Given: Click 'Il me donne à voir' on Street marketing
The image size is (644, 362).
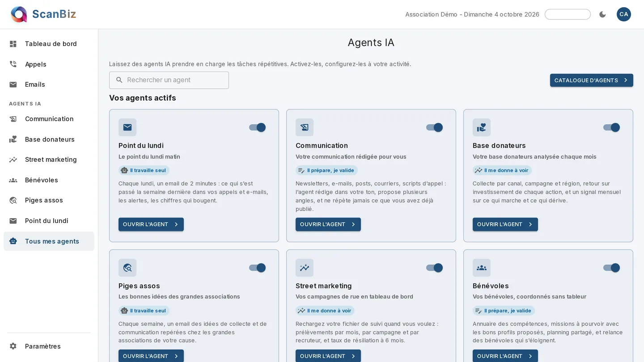Looking at the screenshot, I should (x=325, y=311).
